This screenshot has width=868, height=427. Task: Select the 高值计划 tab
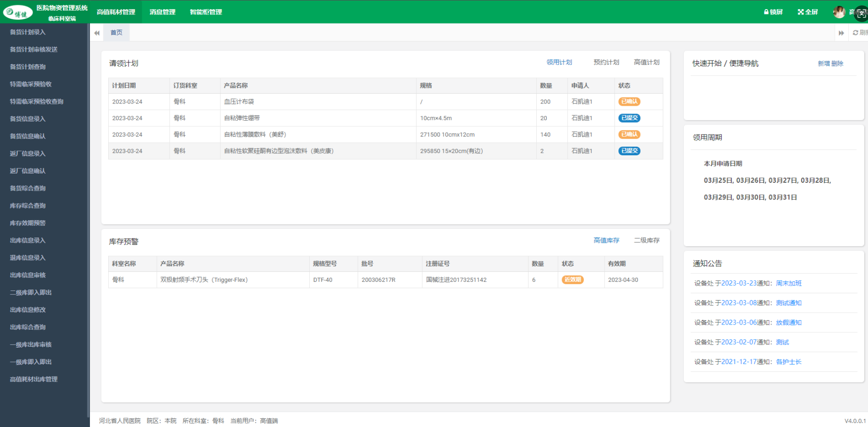pyautogui.click(x=647, y=63)
